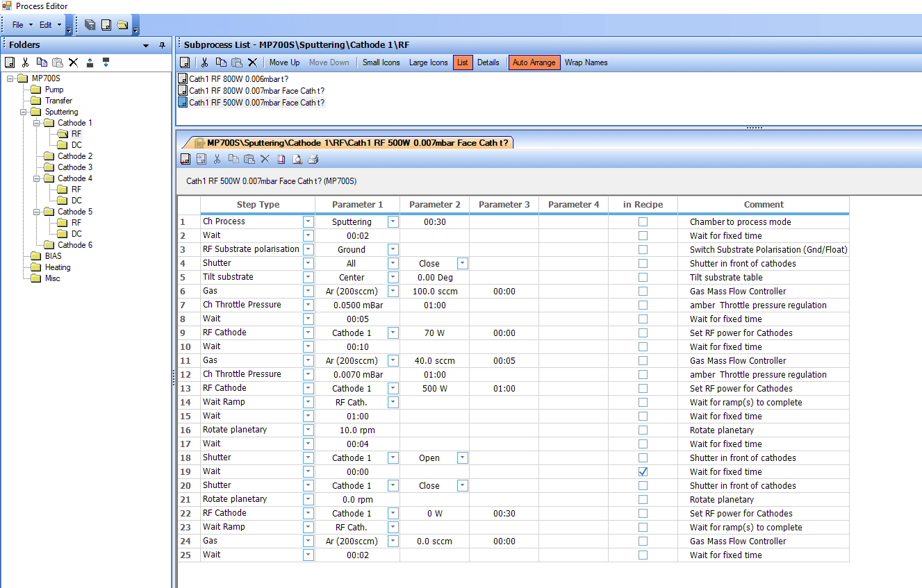The image size is (922, 588).
Task: Click the Save icon in the process editor toolbar
Action: pos(186,159)
